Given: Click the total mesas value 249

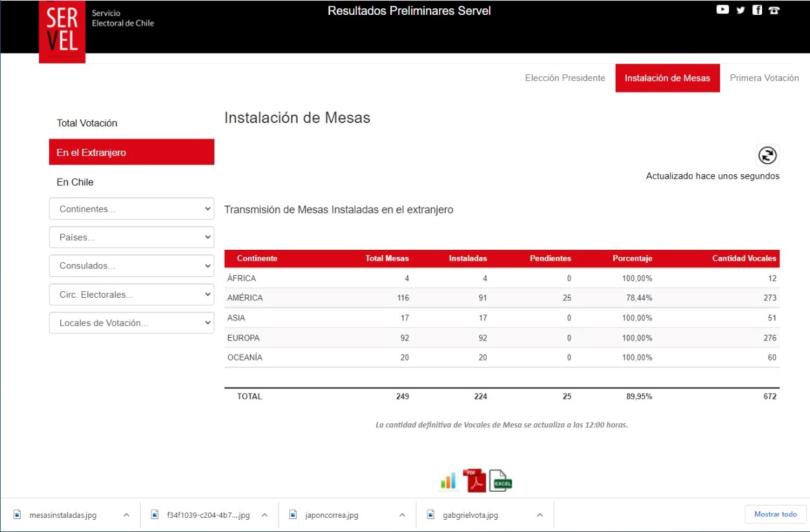Looking at the screenshot, I should (x=403, y=397).
